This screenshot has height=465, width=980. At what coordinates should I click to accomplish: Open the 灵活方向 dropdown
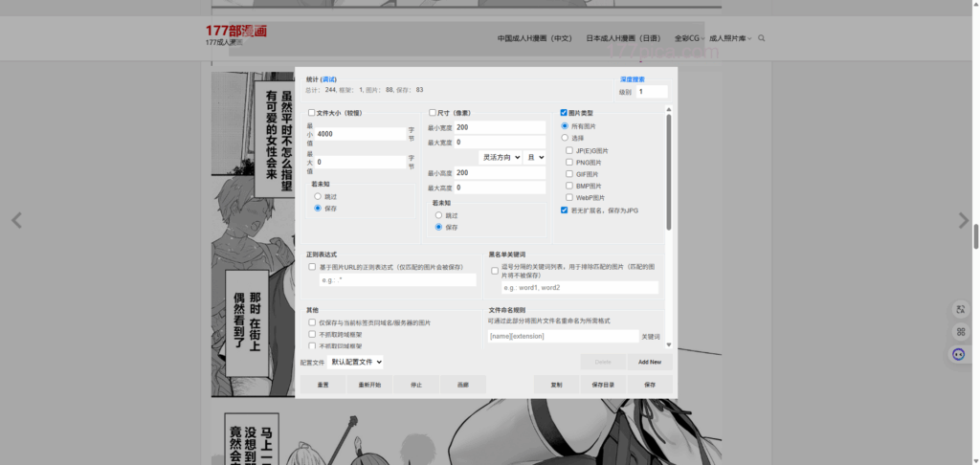pyautogui.click(x=500, y=158)
